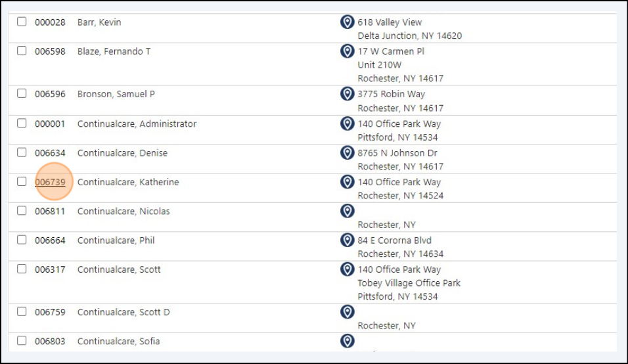Open map pin in Continualcare, Administrator row
Image resolution: width=628 pixels, height=364 pixels.
click(348, 124)
